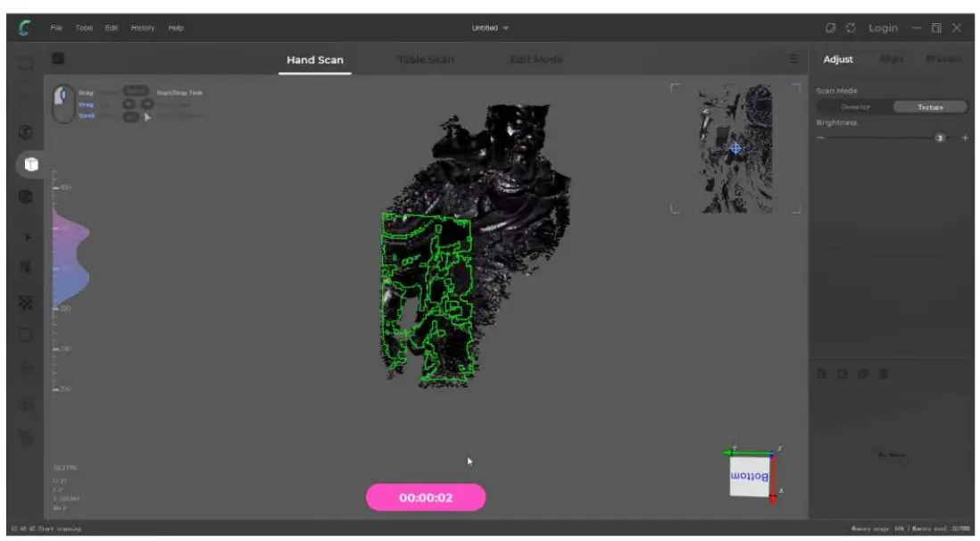The width and height of the screenshot is (980, 541).
Task: Click the feedback icon in title bar
Action: (x=830, y=29)
